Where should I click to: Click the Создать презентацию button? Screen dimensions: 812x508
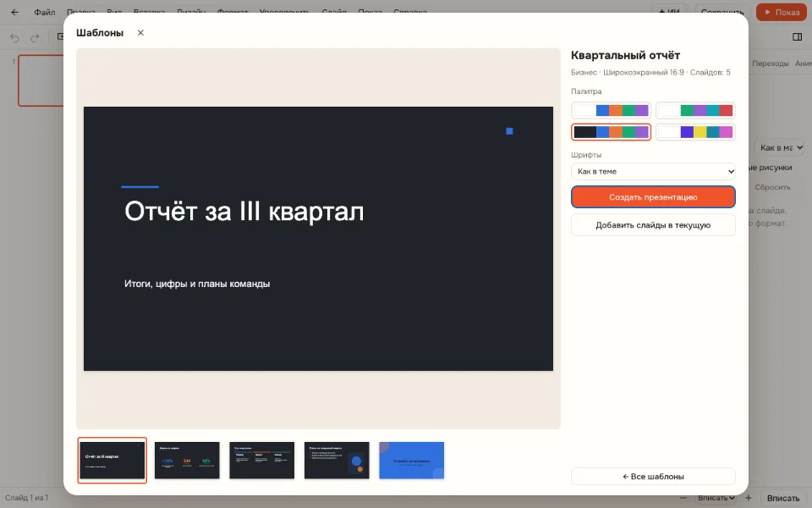click(x=653, y=197)
